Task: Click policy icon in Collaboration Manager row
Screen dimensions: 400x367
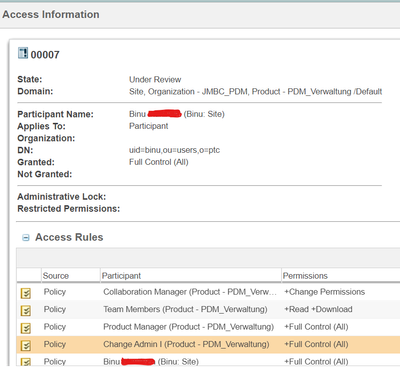Action: click(26, 293)
